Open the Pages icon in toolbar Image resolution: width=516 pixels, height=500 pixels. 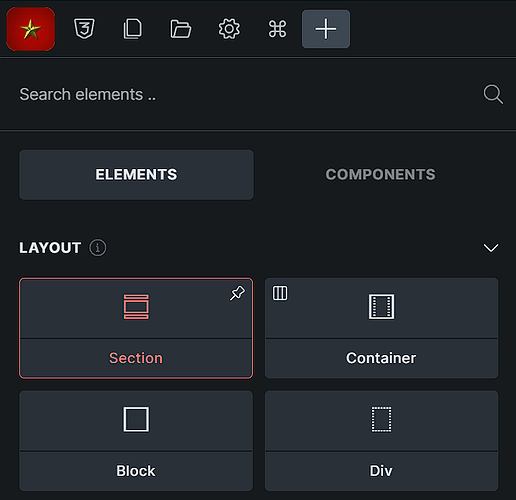click(133, 29)
